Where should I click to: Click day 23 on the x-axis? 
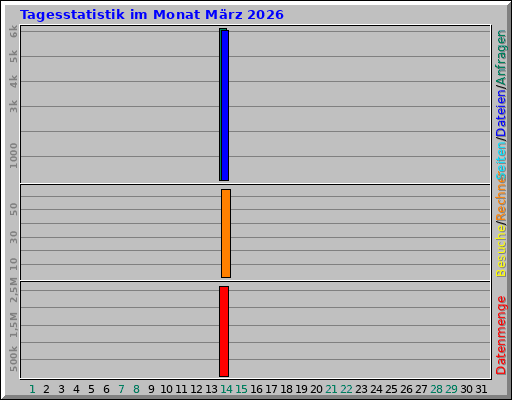pos(361,389)
